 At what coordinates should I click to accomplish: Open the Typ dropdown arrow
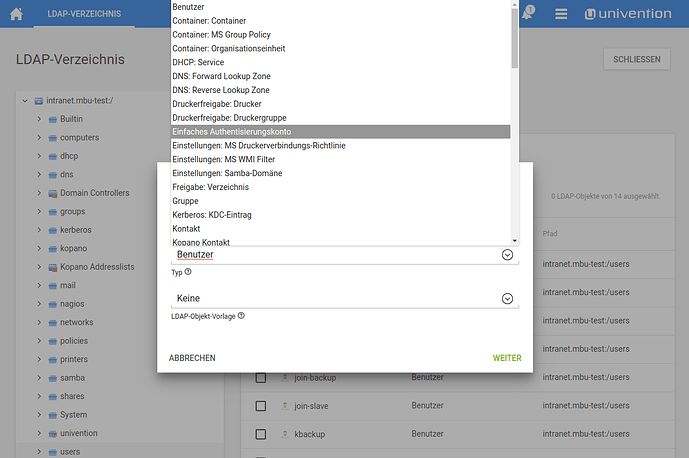pos(507,255)
